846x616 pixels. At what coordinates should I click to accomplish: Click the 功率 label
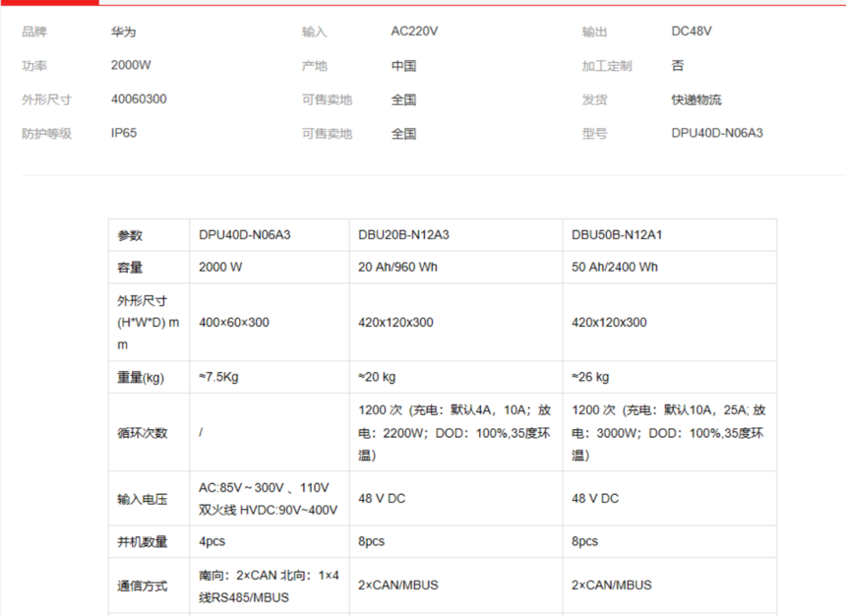point(34,66)
